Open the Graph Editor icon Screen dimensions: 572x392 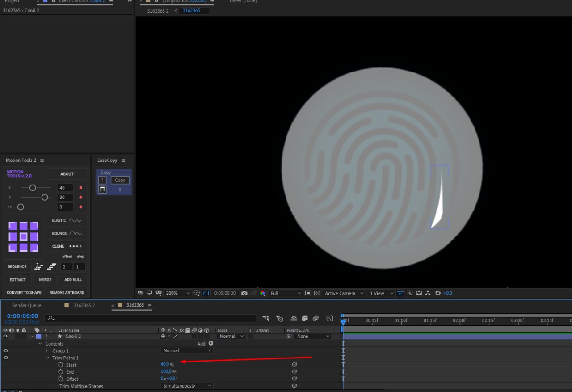point(330,318)
